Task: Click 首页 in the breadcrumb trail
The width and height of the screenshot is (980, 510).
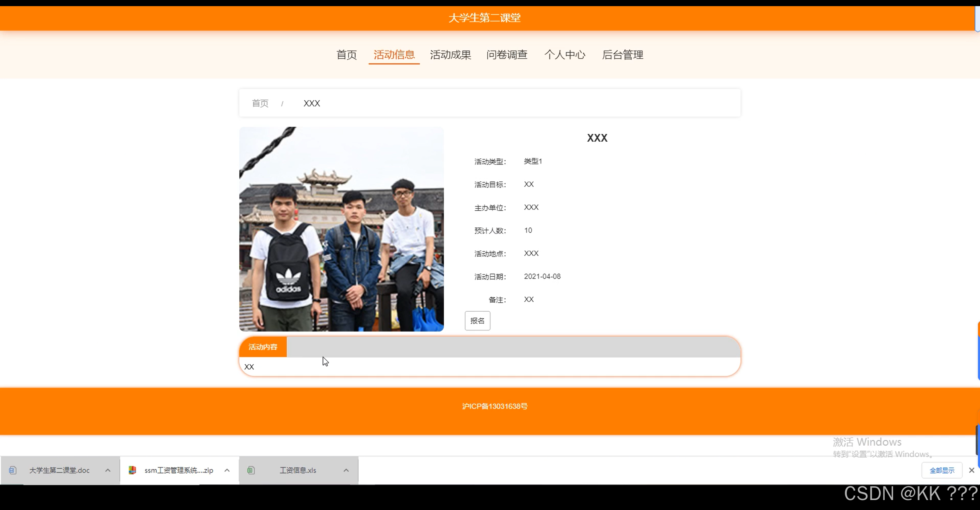Action: [x=260, y=103]
